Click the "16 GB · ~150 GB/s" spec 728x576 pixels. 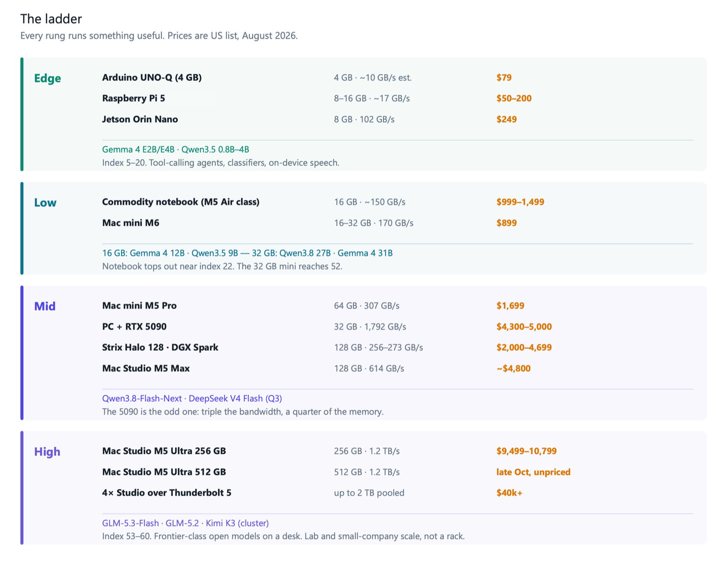click(x=369, y=202)
